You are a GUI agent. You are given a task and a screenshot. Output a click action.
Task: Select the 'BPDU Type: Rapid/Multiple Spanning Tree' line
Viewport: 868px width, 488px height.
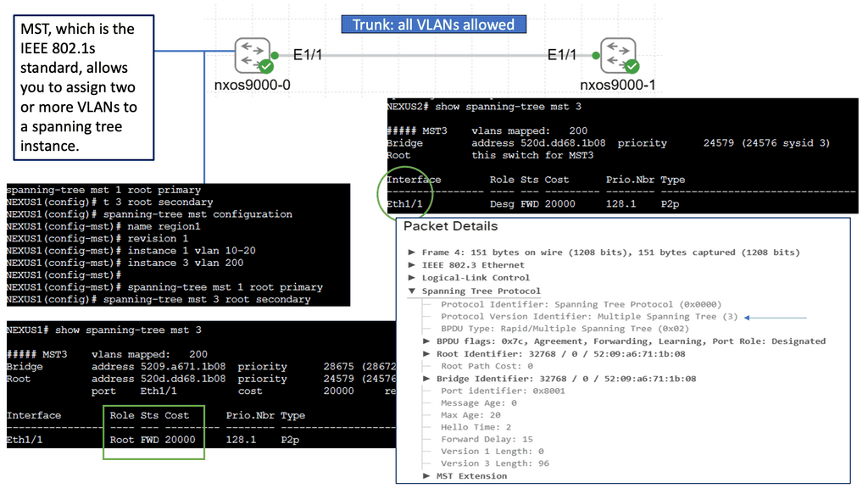click(565, 329)
